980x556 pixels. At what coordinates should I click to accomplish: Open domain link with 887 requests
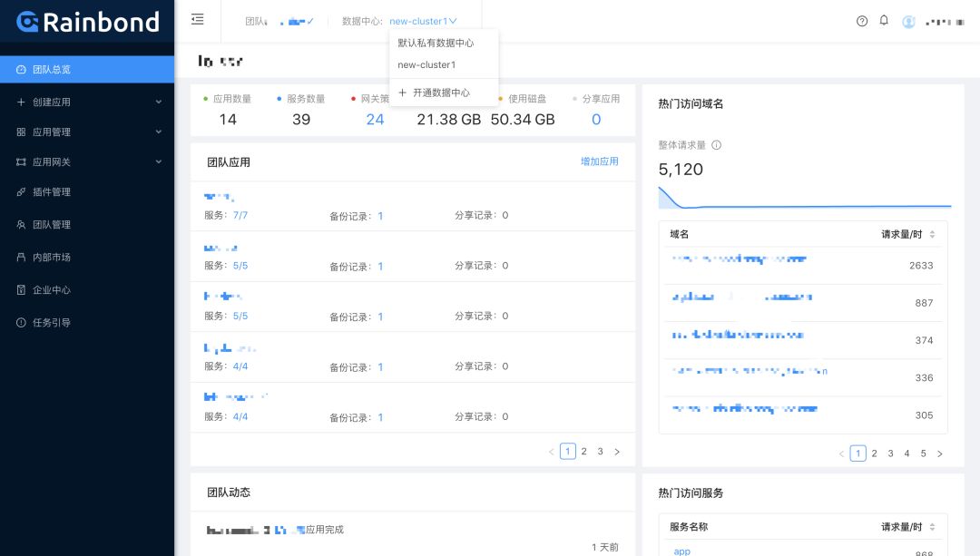742,297
